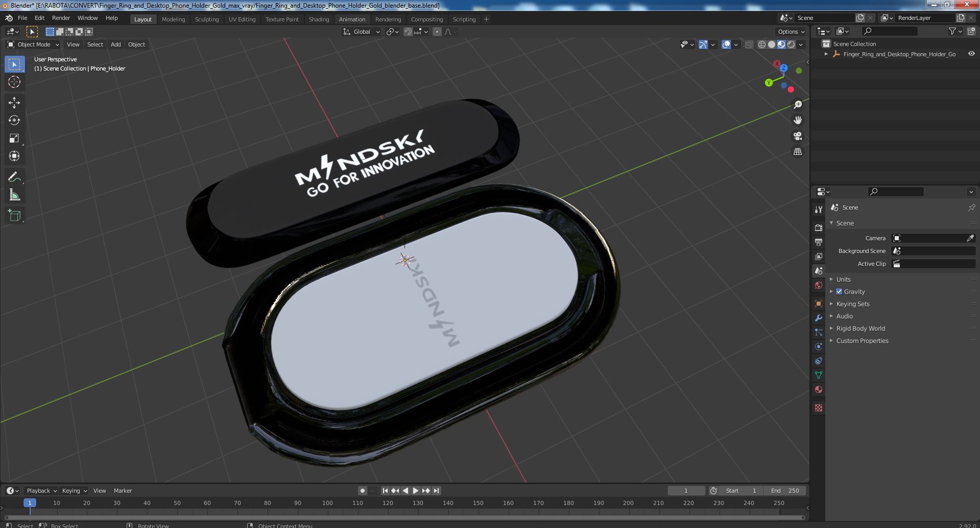The width and height of the screenshot is (980, 528).
Task: Switch to Shading workspace tab
Action: (319, 19)
